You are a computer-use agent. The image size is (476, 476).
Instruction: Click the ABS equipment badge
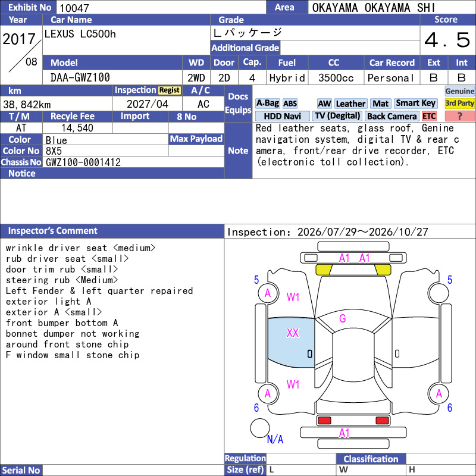[290, 104]
